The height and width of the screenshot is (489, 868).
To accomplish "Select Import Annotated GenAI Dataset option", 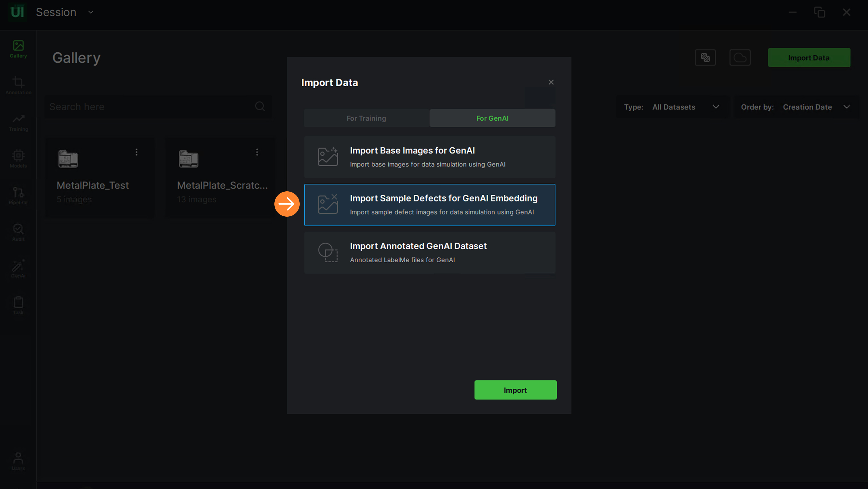I will pos(429,253).
